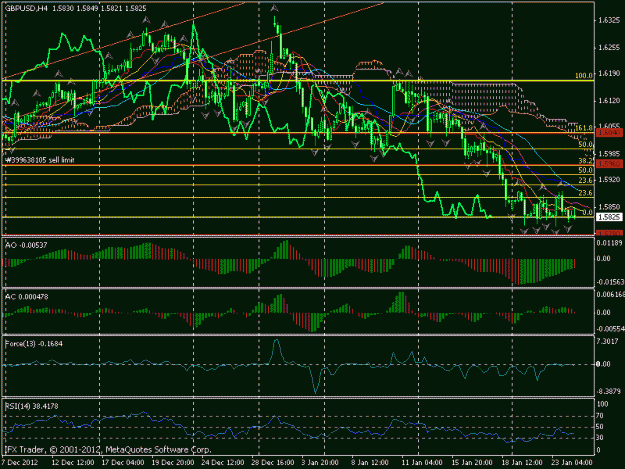This screenshot has width=625, height=469.
Task: Click the red 1.5960 sell limit price tag
Action: 609,164
